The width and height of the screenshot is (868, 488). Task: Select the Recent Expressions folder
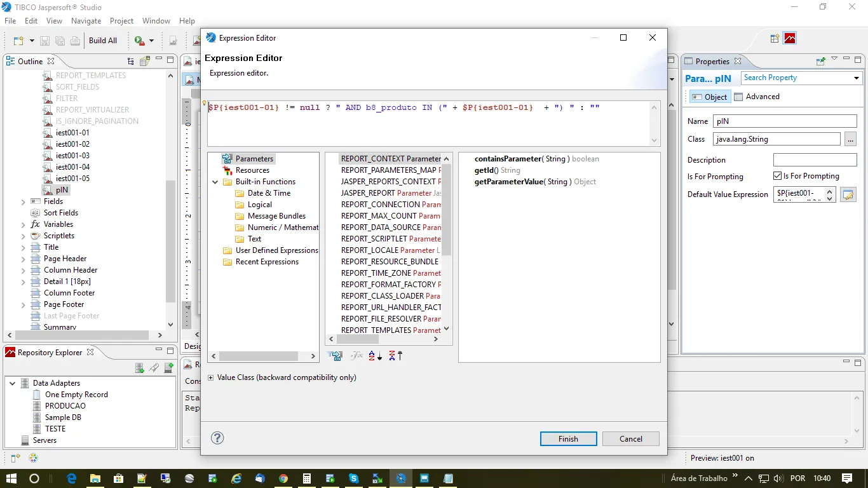click(x=266, y=262)
